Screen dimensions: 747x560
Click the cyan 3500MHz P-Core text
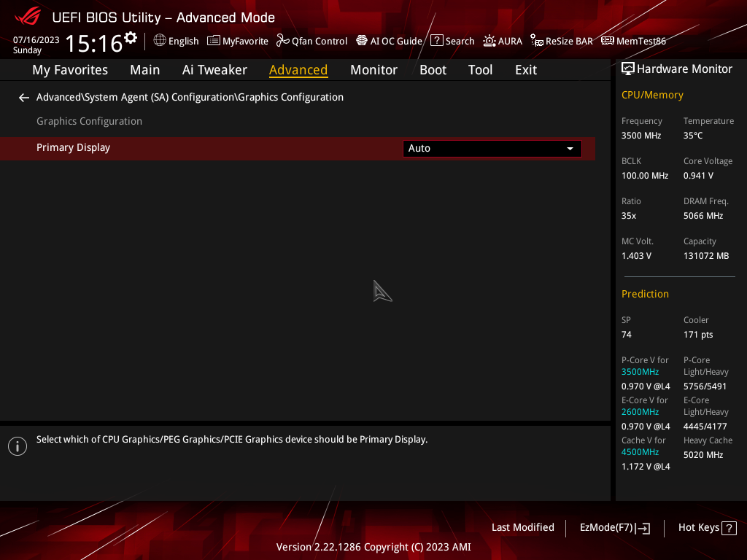click(x=640, y=372)
